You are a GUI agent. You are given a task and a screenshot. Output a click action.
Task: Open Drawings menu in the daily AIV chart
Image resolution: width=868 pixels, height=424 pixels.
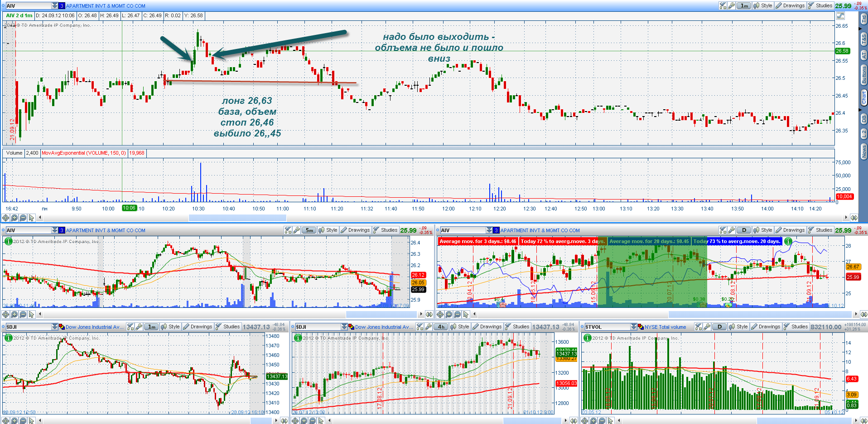coord(790,230)
